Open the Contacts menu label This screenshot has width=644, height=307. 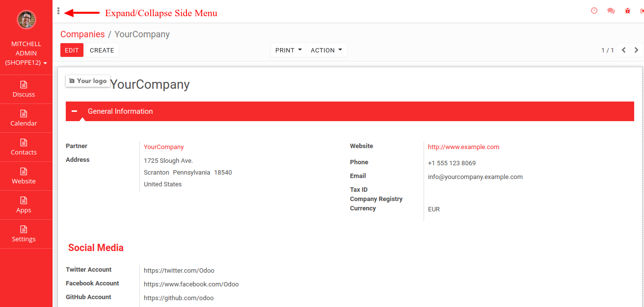(x=24, y=153)
